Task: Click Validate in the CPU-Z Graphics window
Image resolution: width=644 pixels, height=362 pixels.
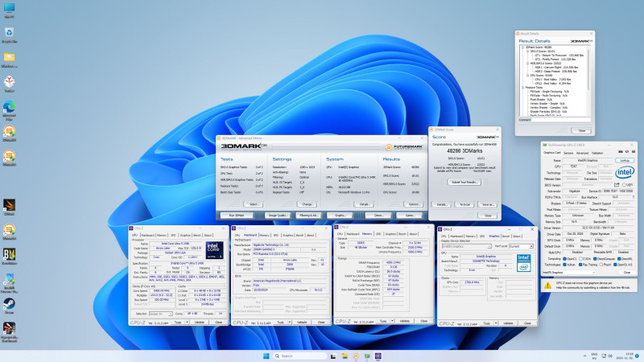Action: click(x=508, y=323)
